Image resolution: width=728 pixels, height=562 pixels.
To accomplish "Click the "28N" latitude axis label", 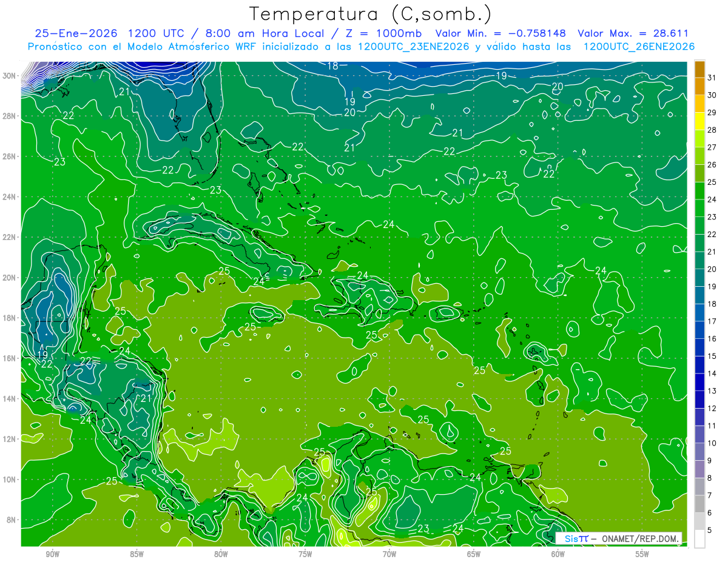I will [10, 116].
